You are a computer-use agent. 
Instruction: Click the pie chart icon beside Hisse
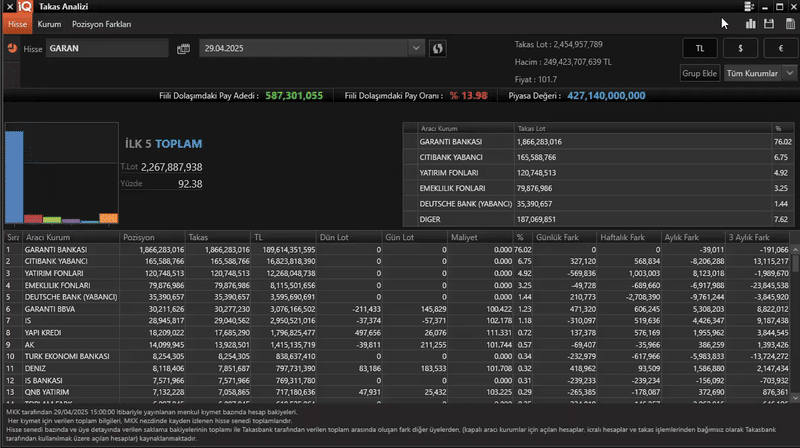12,48
